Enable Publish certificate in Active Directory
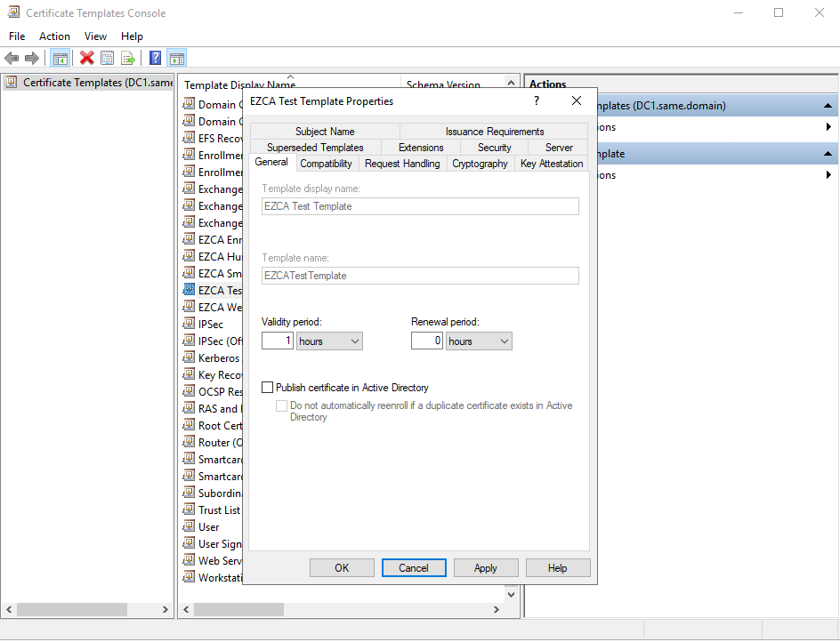Screen dimensions: 840x642 pyautogui.click(x=268, y=388)
